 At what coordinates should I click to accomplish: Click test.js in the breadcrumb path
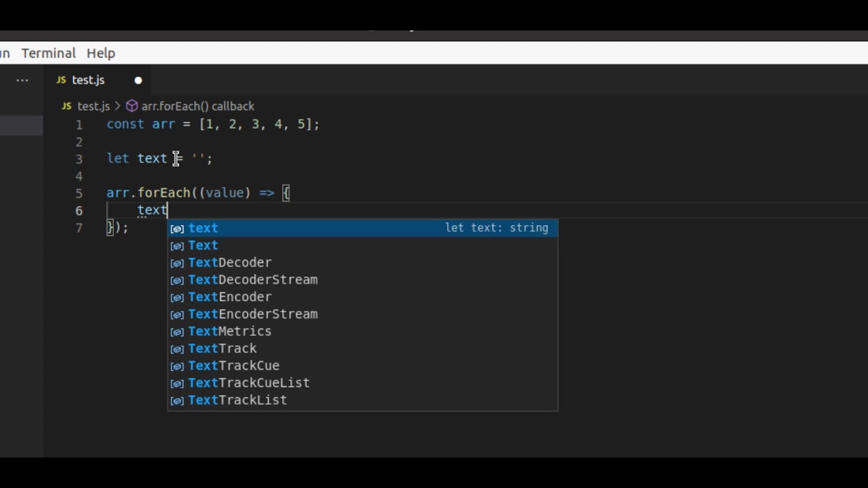pyautogui.click(x=94, y=106)
